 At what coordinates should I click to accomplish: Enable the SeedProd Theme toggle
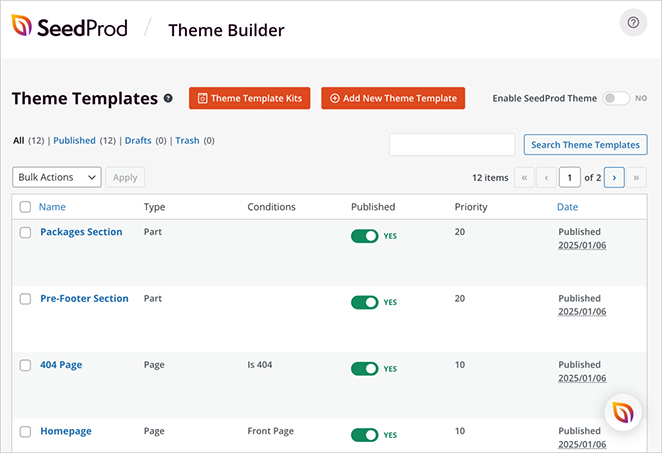[615, 99]
